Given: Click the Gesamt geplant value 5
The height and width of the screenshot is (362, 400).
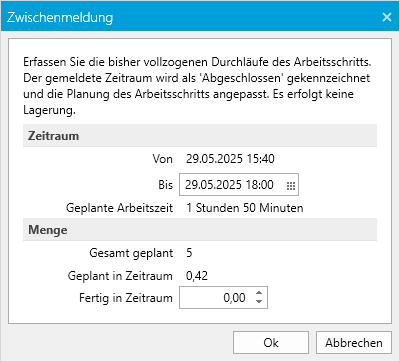Looking at the screenshot, I should coord(189,253).
